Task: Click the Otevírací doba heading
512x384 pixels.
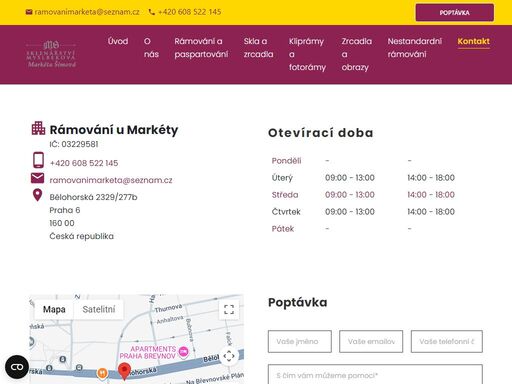Action: pos(321,133)
